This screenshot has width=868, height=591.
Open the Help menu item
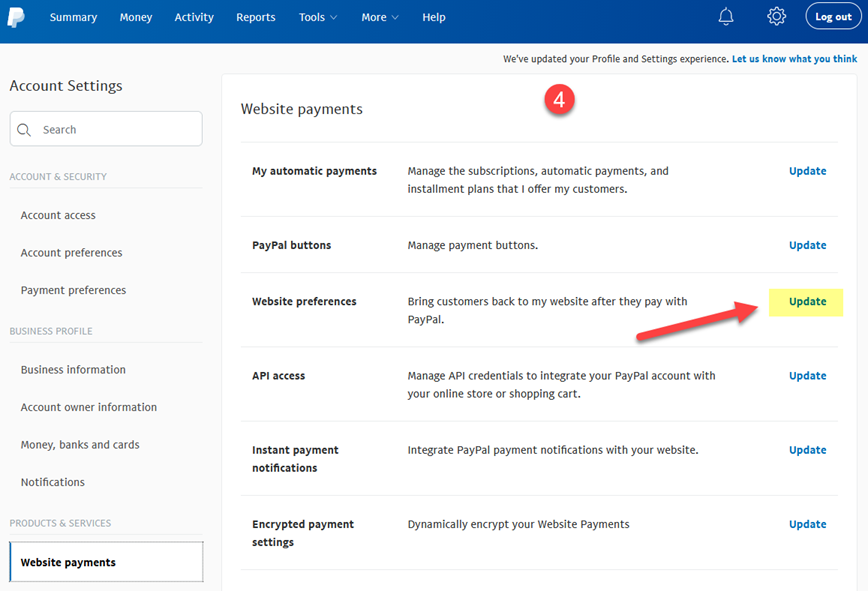[433, 17]
